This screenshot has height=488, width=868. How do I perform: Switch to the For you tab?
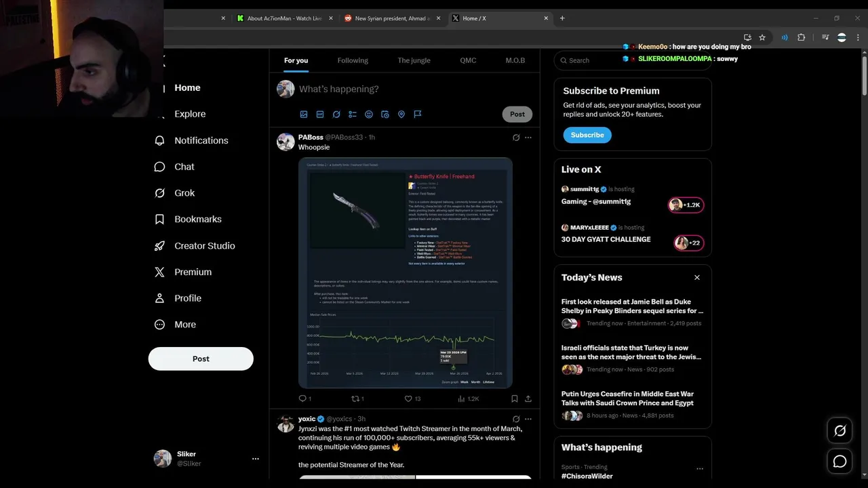coord(296,60)
